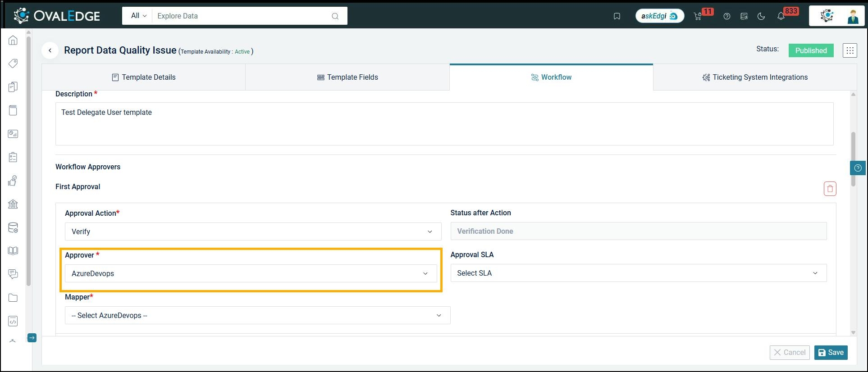Click the askEdgi assistant button
The width and height of the screenshot is (868, 372).
[x=659, y=16]
